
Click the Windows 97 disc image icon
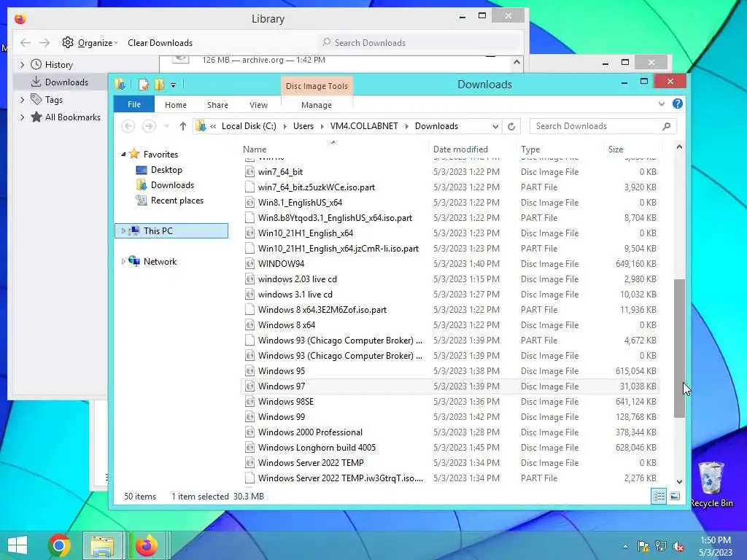click(249, 386)
